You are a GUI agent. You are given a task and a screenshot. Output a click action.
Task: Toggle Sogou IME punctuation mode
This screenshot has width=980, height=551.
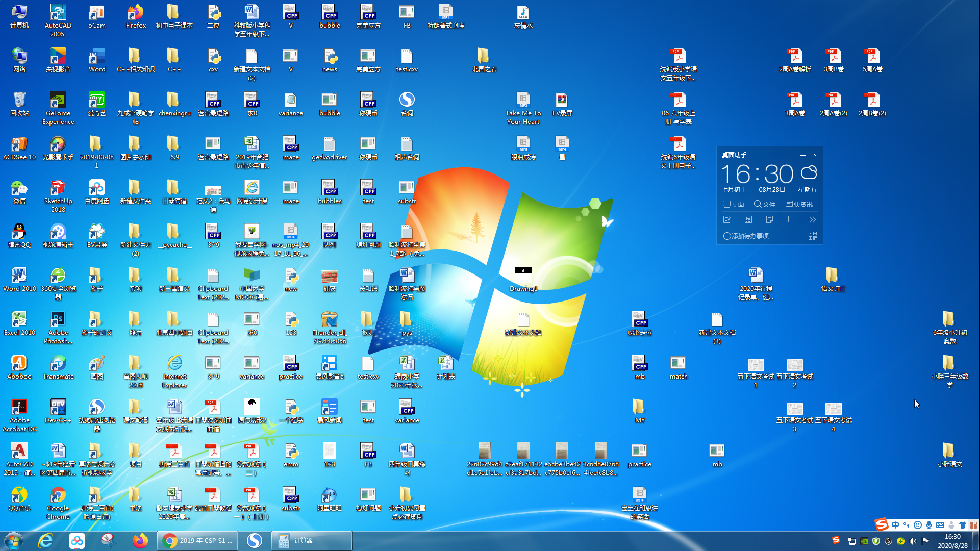[907, 525]
